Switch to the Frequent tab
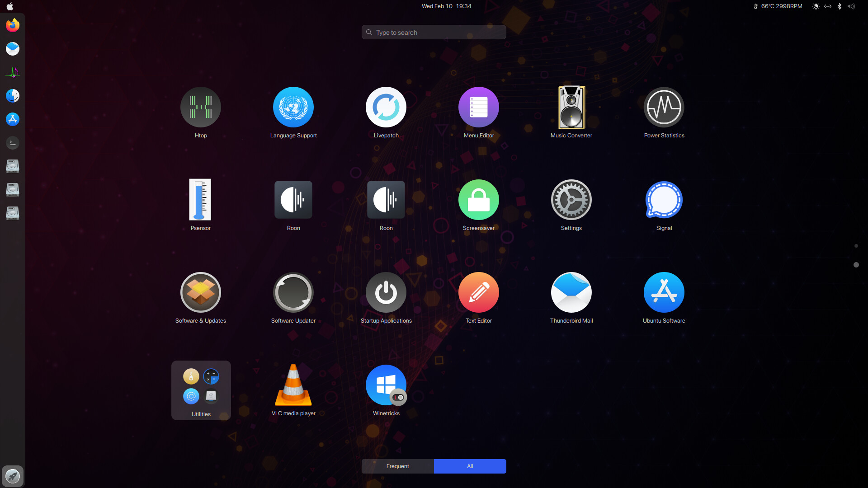868x488 pixels. [x=397, y=466]
